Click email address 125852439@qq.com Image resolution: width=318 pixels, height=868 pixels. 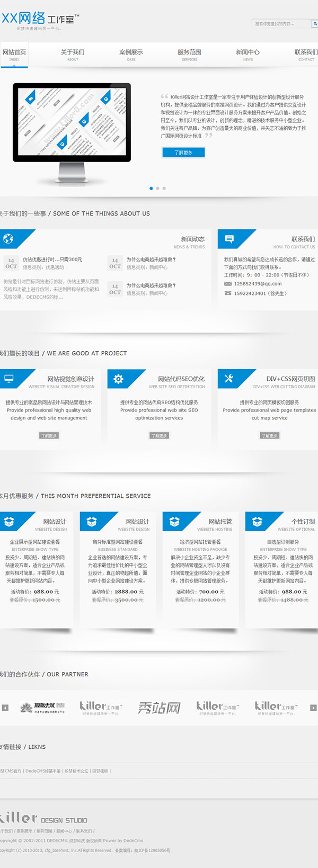pos(258,284)
